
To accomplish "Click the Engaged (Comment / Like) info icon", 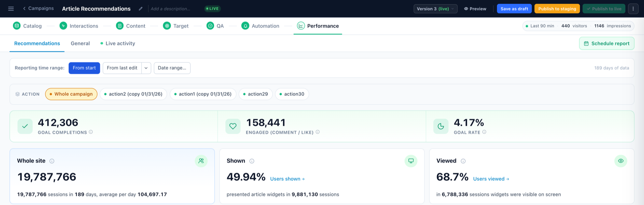I will [318, 132].
